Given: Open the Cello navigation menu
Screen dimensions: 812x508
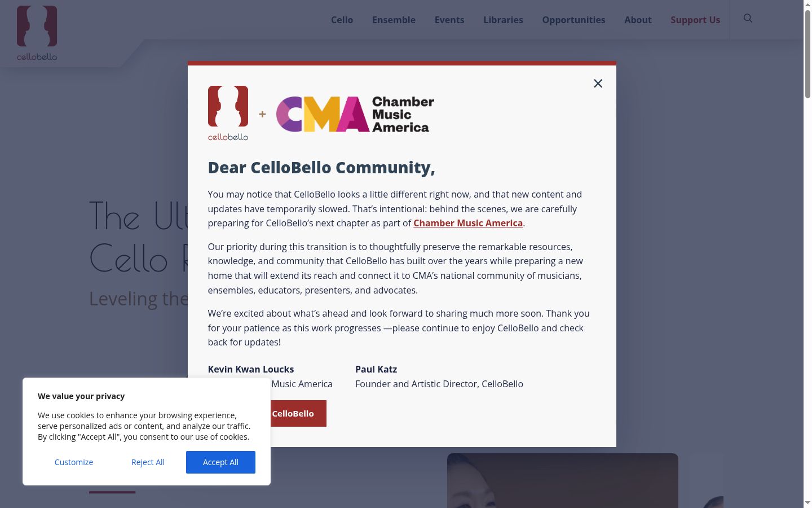Looking at the screenshot, I should tap(342, 20).
